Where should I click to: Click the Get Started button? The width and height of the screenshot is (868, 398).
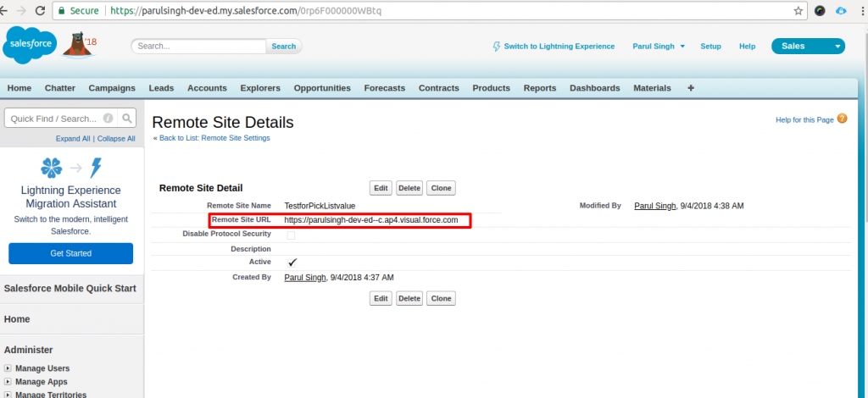point(70,253)
